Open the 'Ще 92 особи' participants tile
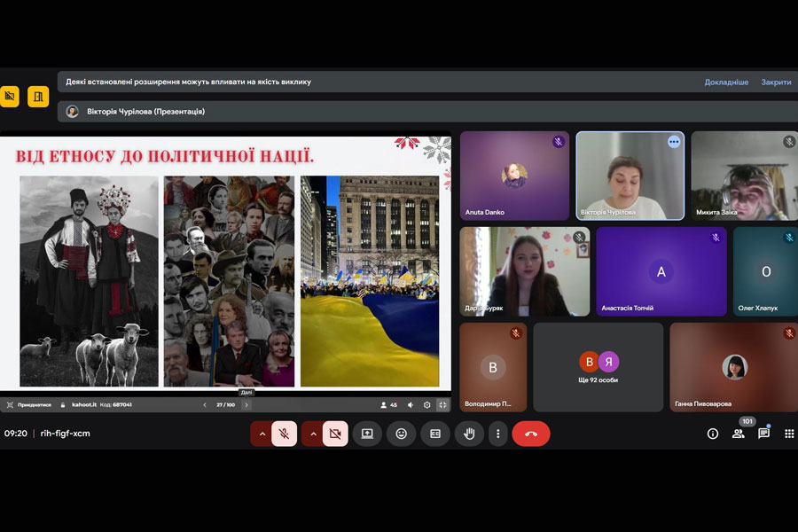The height and width of the screenshot is (532, 798). point(598,367)
